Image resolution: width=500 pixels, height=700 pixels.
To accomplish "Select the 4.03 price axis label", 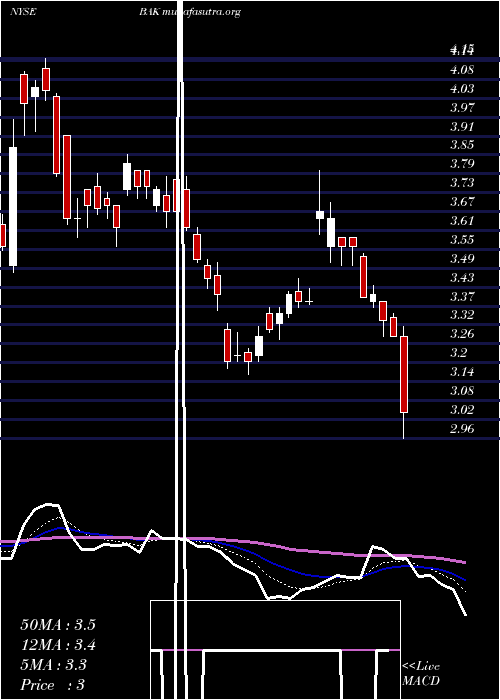I will pos(462,89).
